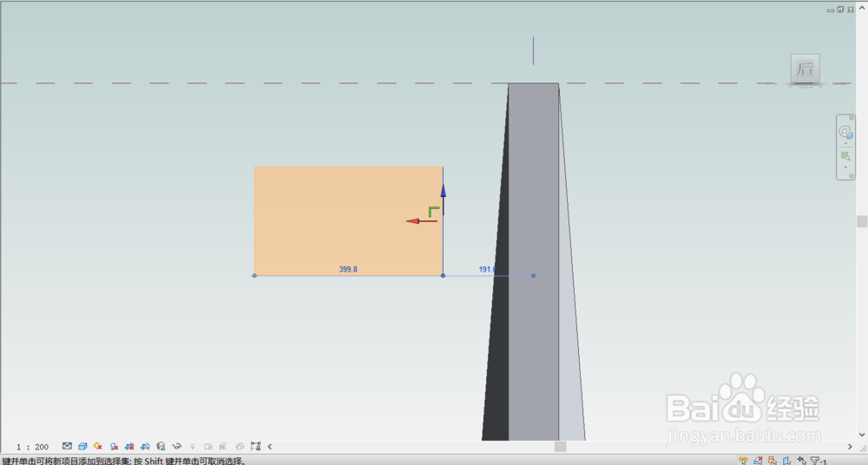Click temporary view properties icon
The width and height of the screenshot is (868, 465).
coord(208,446)
